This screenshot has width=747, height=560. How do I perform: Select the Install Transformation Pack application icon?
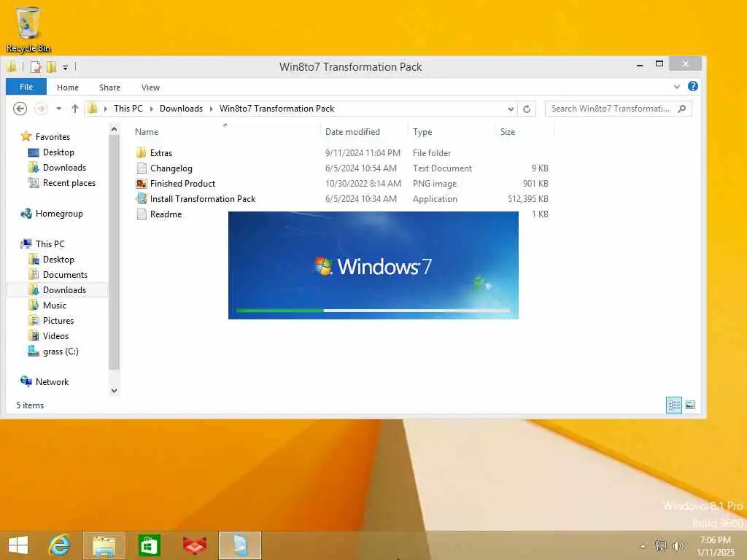click(141, 198)
